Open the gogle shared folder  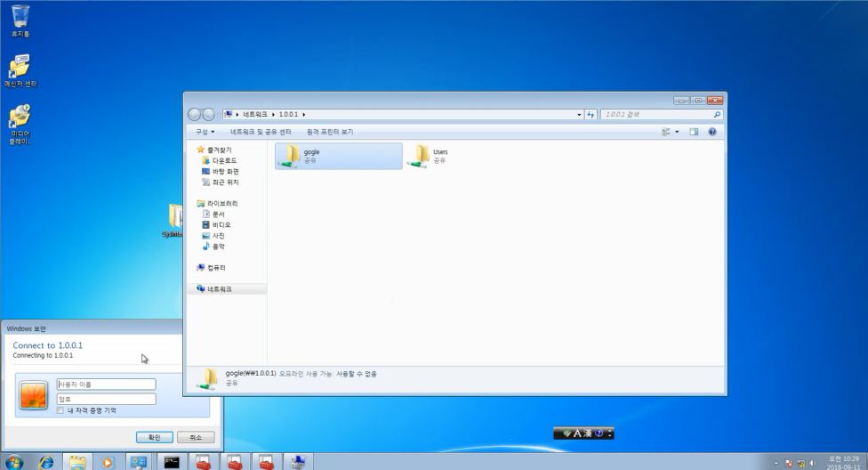(x=338, y=156)
